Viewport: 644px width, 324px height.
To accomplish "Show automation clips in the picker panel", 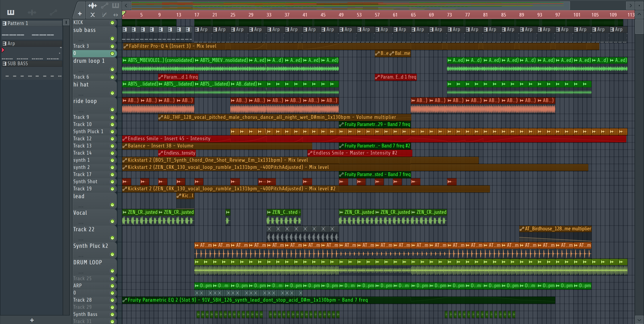I will [53, 12].
